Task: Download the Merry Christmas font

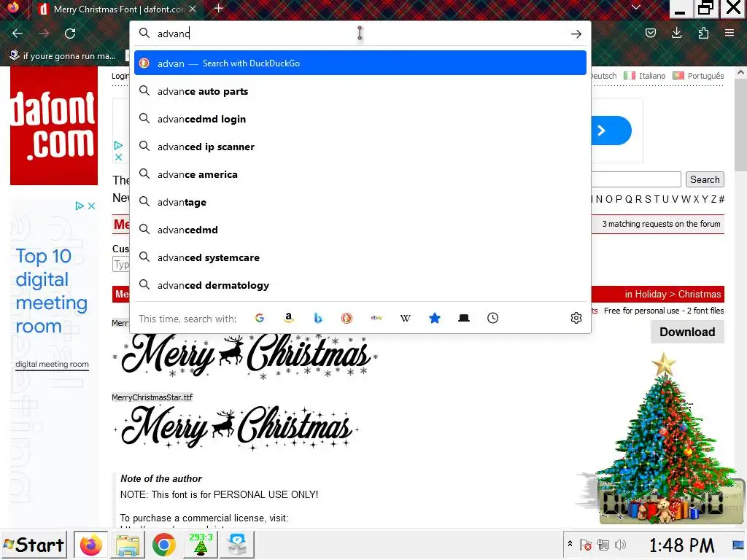Action: coord(687,332)
